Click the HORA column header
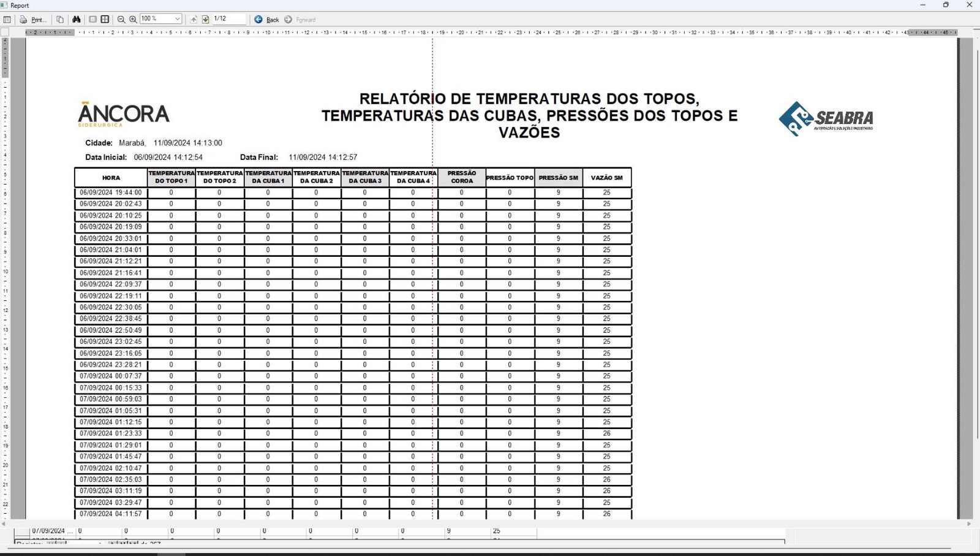 coord(111,178)
